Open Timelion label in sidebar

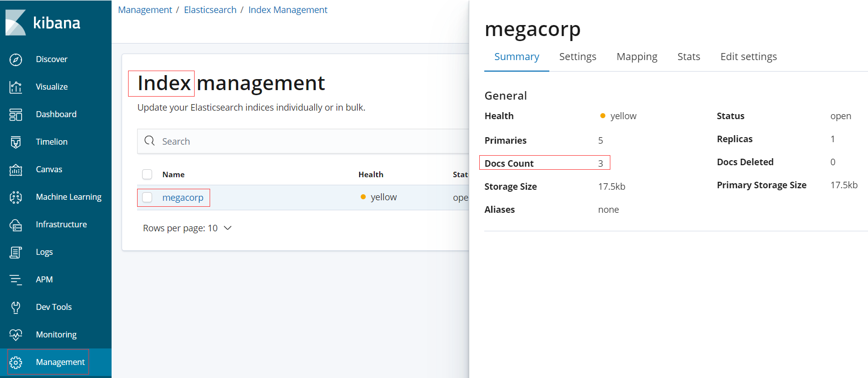tap(52, 142)
